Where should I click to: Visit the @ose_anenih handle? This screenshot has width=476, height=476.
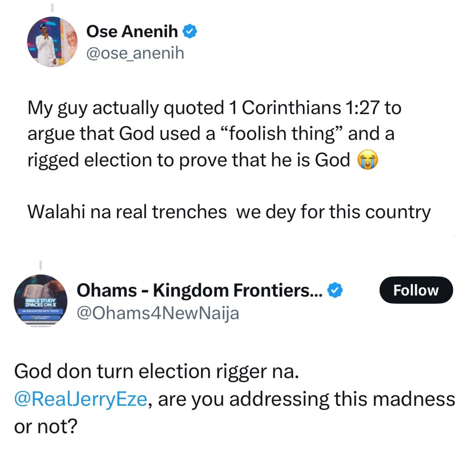[135, 53]
